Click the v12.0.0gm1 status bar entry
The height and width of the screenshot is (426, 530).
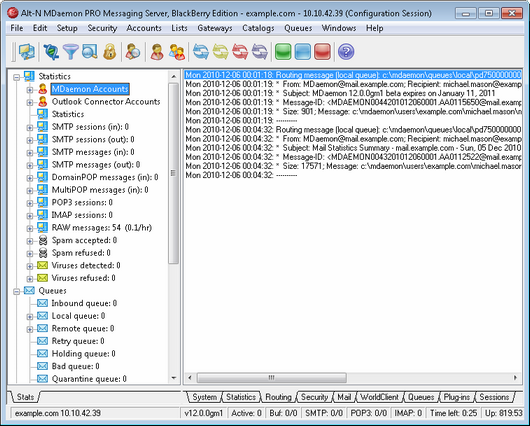(204, 413)
